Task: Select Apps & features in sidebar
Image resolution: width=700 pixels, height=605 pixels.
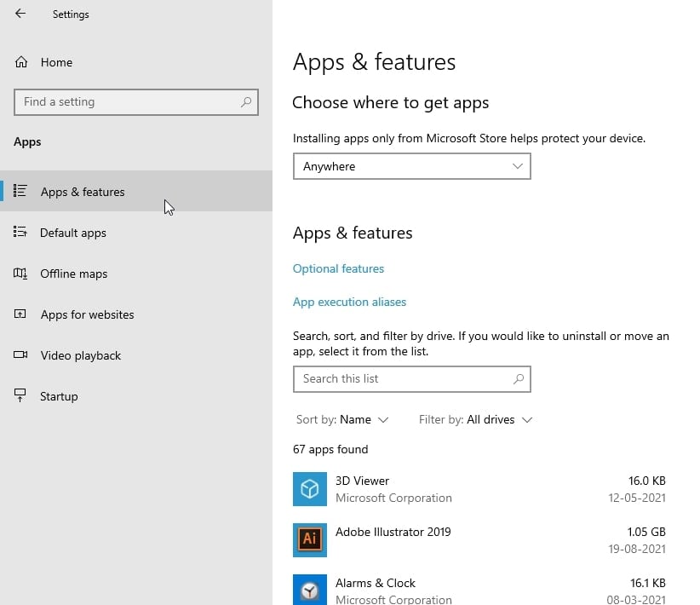Action: tap(136, 191)
